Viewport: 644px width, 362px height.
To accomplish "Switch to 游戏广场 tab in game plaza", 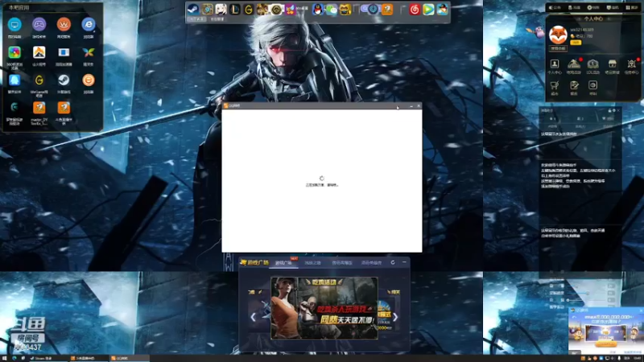I will [x=283, y=263].
